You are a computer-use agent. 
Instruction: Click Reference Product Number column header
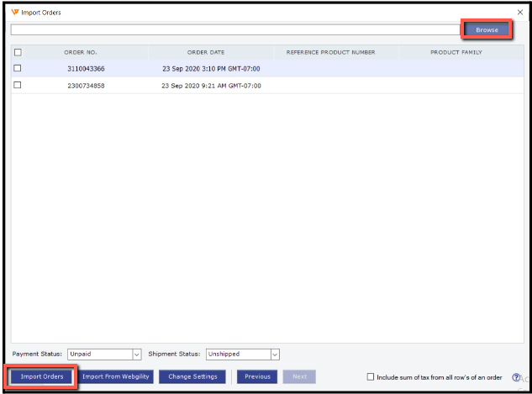(330, 52)
